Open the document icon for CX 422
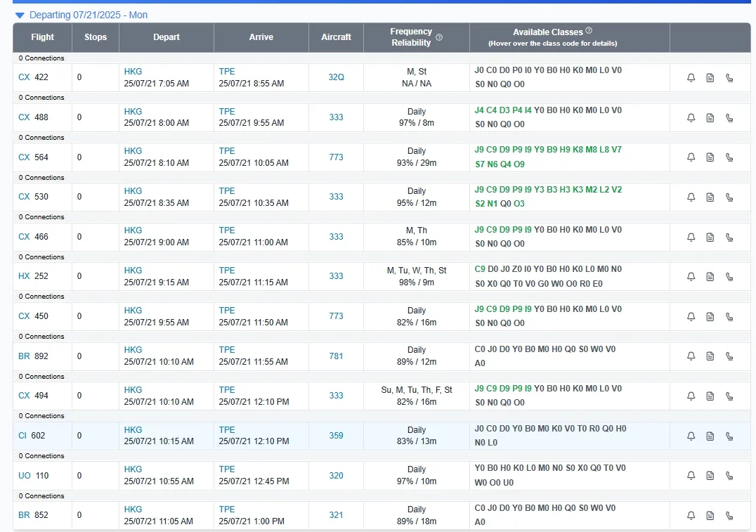Viewport: 756px width, 532px height. tap(710, 77)
